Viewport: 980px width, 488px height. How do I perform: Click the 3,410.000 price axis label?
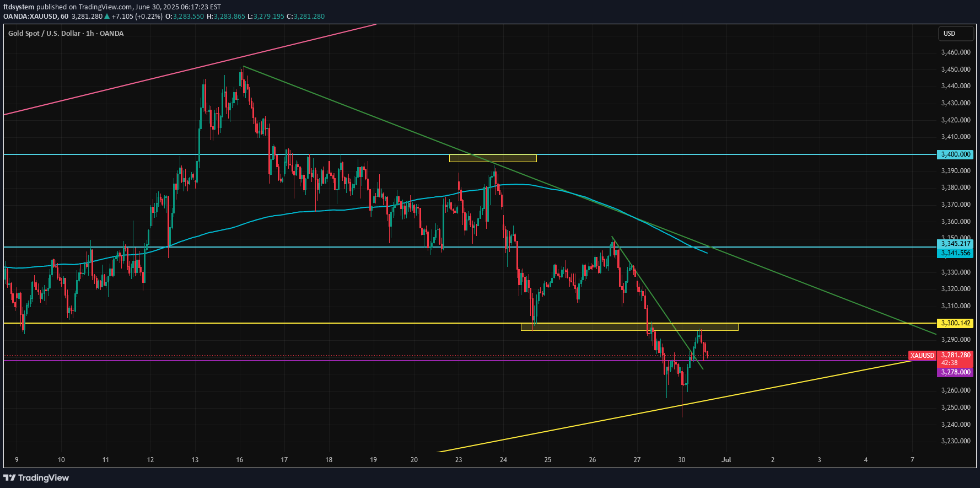click(x=955, y=137)
